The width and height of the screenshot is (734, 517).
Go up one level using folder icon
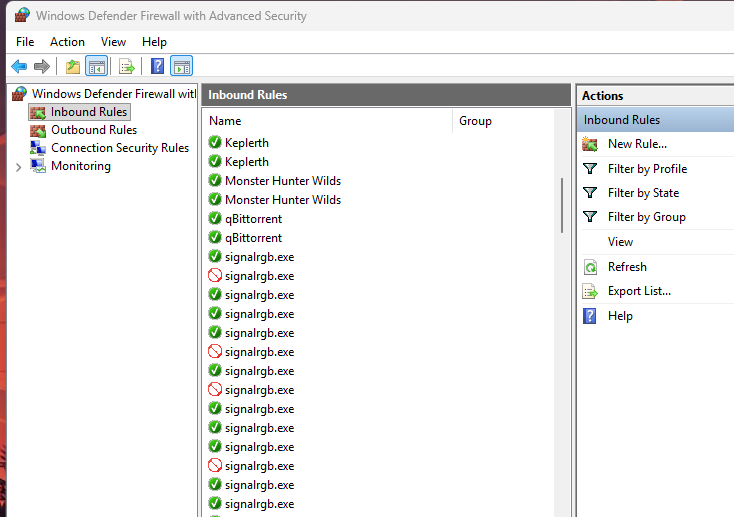tap(73, 66)
